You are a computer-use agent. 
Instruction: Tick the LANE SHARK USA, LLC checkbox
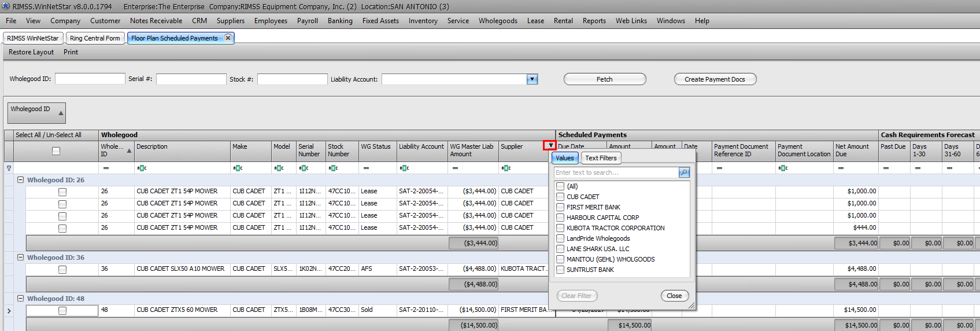(560, 249)
